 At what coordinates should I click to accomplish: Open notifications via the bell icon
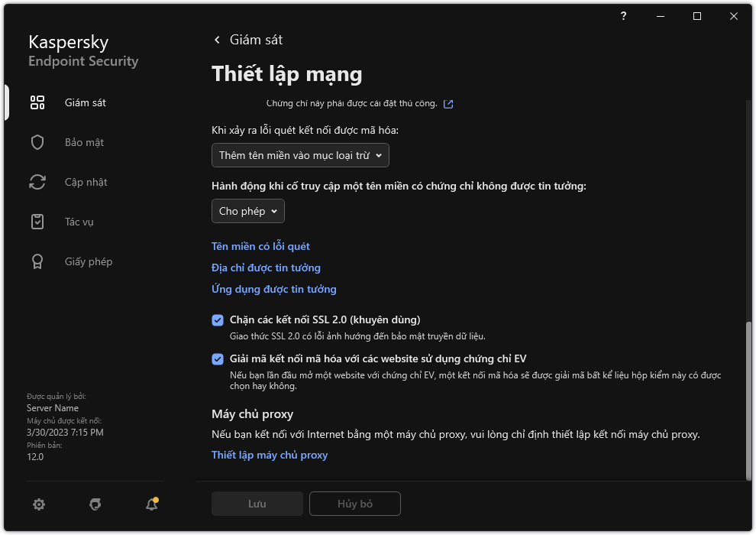pyautogui.click(x=152, y=504)
